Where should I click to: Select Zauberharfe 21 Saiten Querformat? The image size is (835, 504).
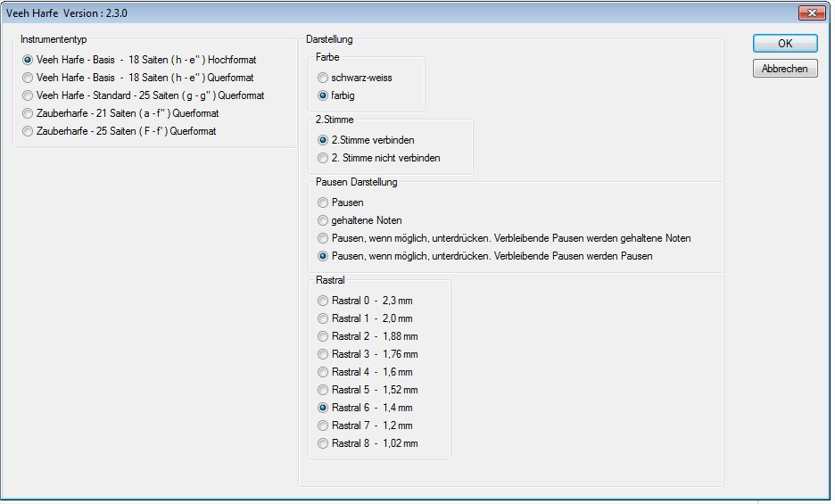pyautogui.click(x=29, y=113)
